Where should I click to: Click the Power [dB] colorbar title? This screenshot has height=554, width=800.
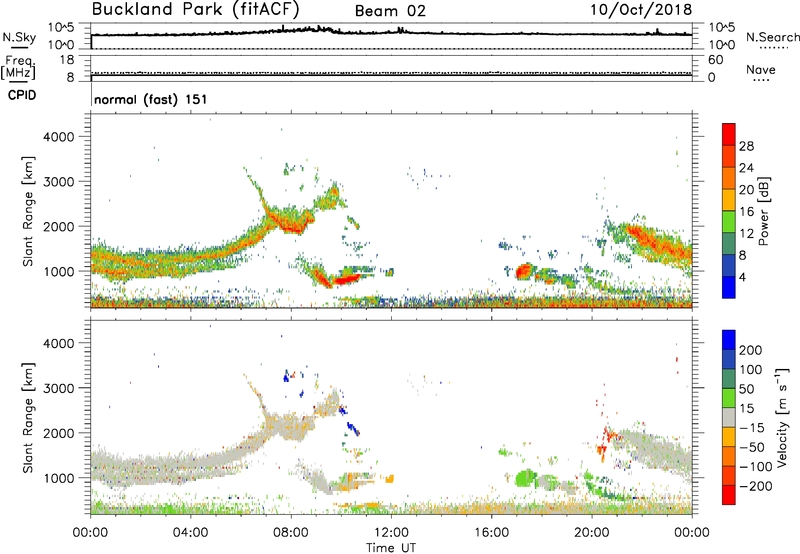(x=764, y=211)
